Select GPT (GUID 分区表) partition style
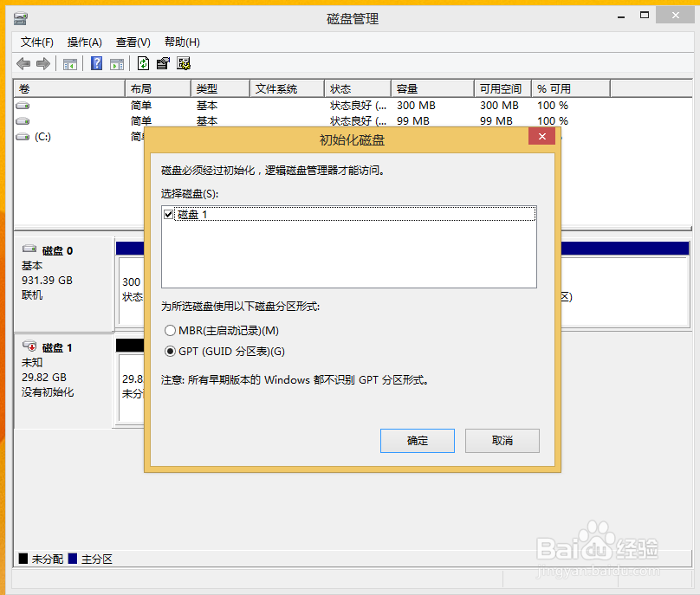 [171, 352]
